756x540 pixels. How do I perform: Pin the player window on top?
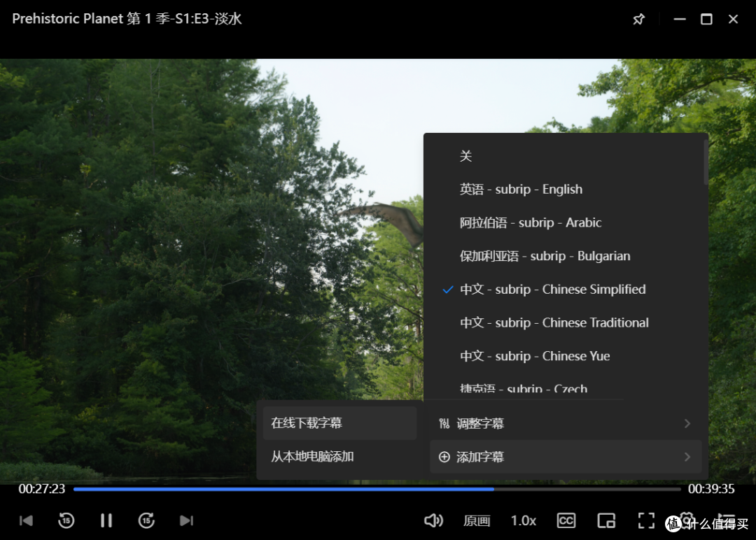coord(638,20)
